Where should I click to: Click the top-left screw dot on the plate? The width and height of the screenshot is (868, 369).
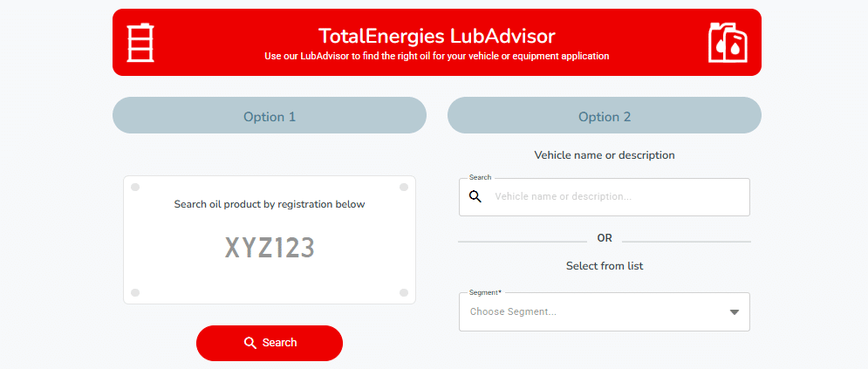135,188
